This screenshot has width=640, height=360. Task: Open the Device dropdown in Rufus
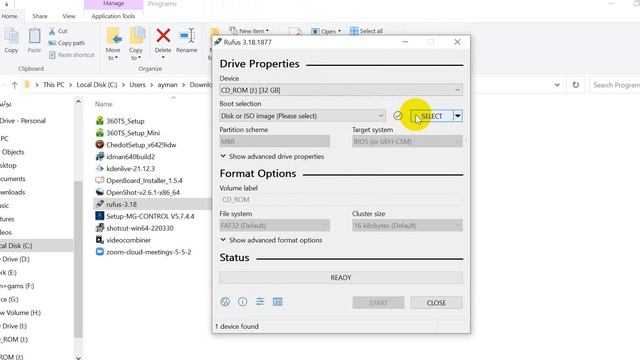[341, 90]
